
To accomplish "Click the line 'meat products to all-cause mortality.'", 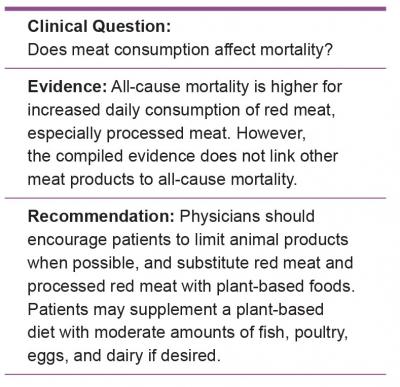I will click(162, 180).
